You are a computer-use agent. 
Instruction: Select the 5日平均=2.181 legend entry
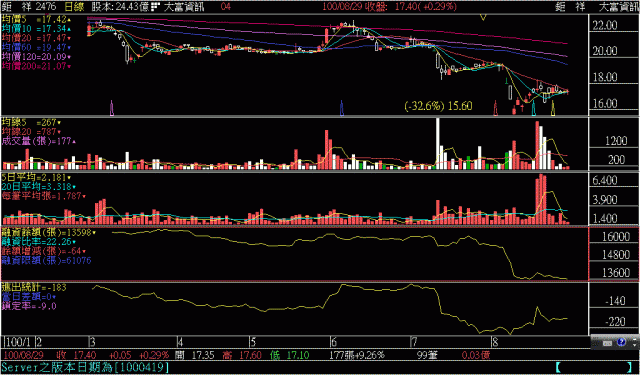pos(36,178)
